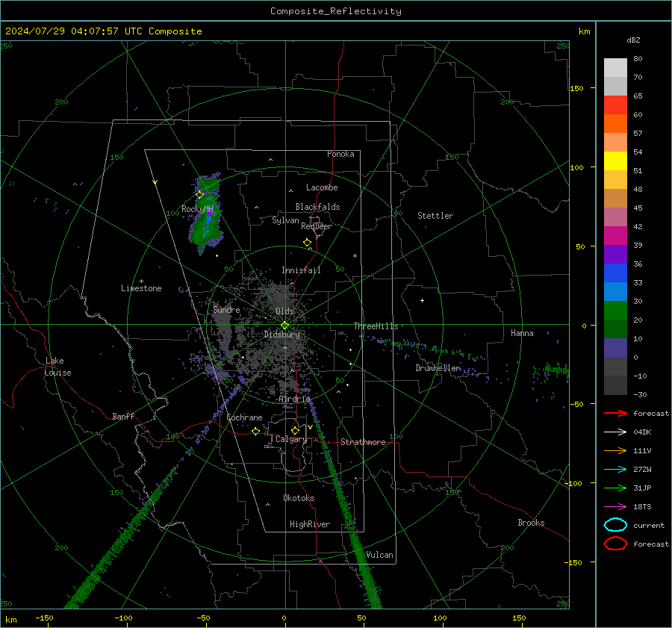
Task: Click the Calgary city label
Action: [x=291, y=439]
